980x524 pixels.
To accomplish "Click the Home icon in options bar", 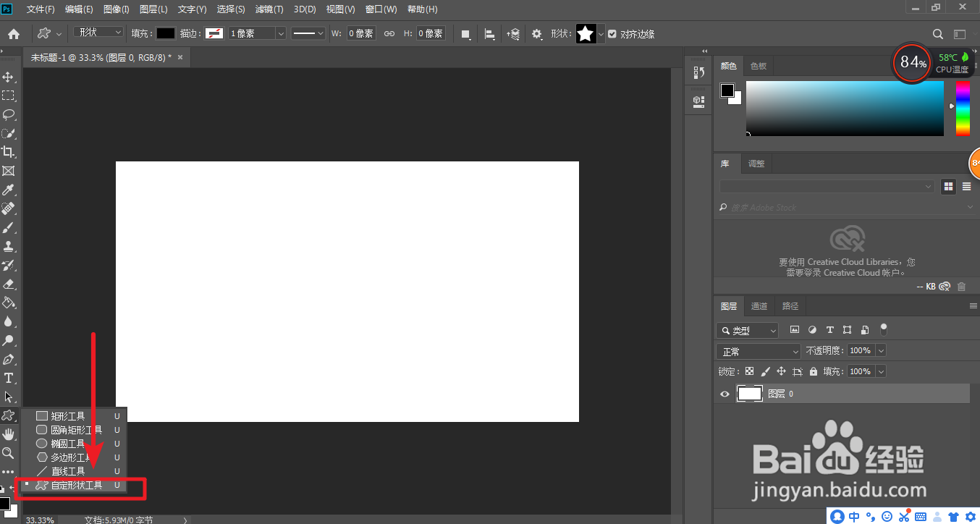I will tap(14, 33).
